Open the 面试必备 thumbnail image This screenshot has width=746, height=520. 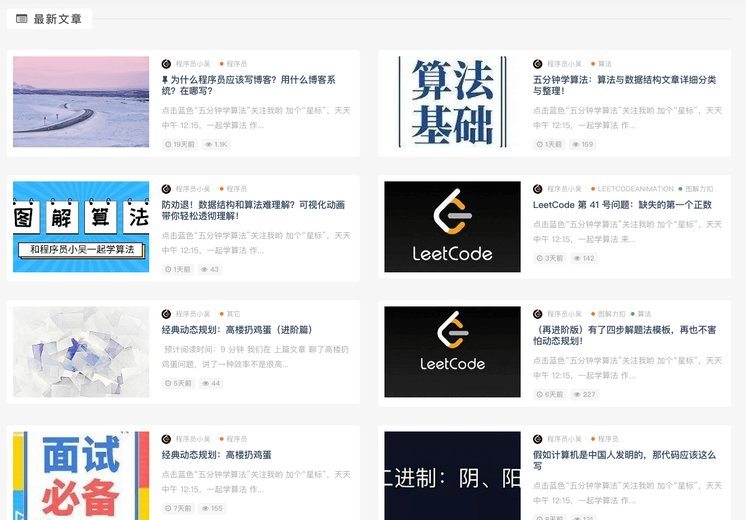click(81, 476)
